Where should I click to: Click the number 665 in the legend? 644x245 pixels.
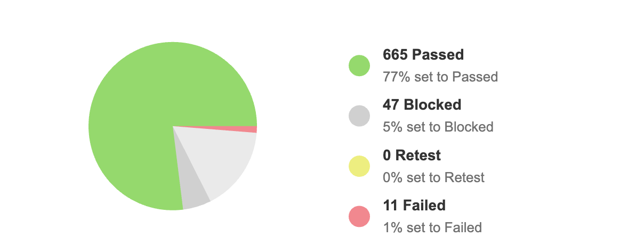[x=396, y=54]
